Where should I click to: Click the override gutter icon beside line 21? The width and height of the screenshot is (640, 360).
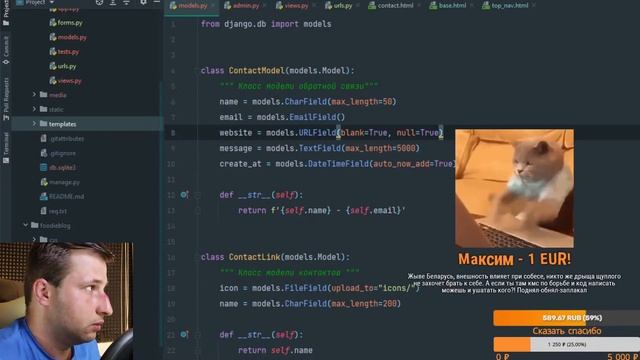[184, 335]
